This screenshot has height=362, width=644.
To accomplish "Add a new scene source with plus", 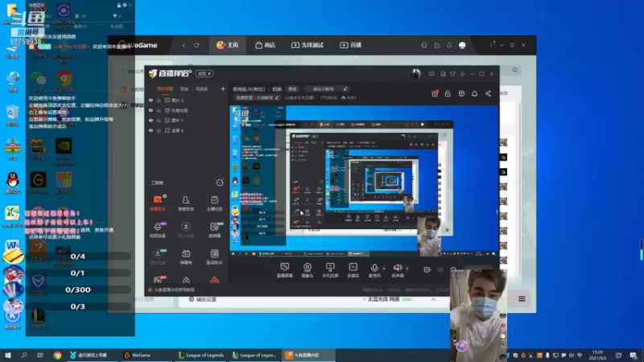I will [x=223, y=88].
